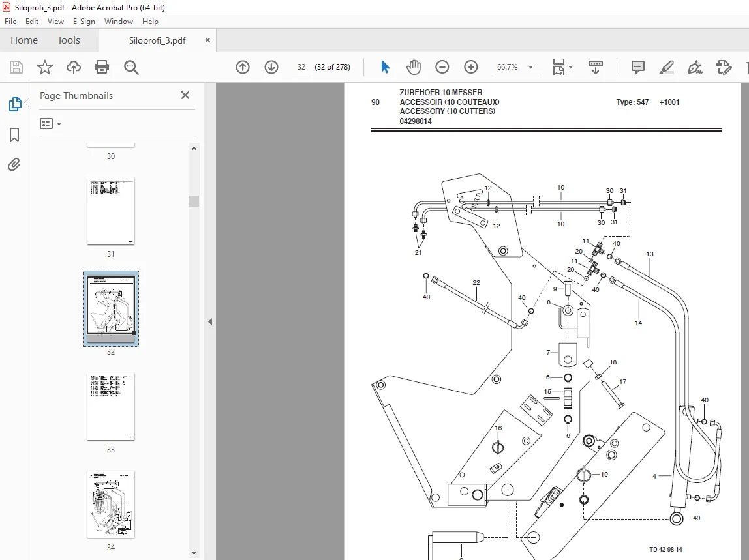This screenshot has width=749, height=560.
Task: Collapse the navigation pane with the arrow
Action: 210,322
